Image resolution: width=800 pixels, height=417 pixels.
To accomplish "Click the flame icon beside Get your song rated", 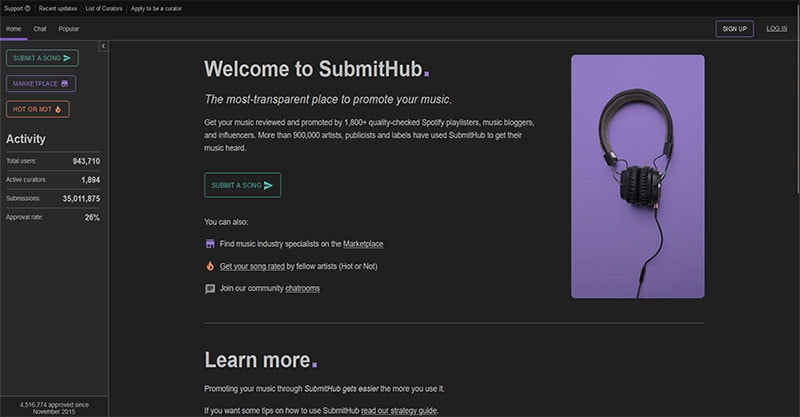I will coord(210,266).
